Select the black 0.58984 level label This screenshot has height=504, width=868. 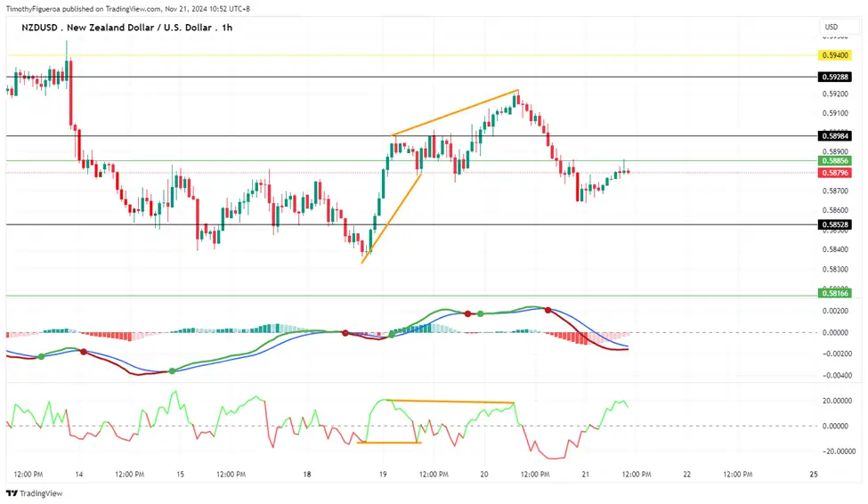tap(835, 135)
